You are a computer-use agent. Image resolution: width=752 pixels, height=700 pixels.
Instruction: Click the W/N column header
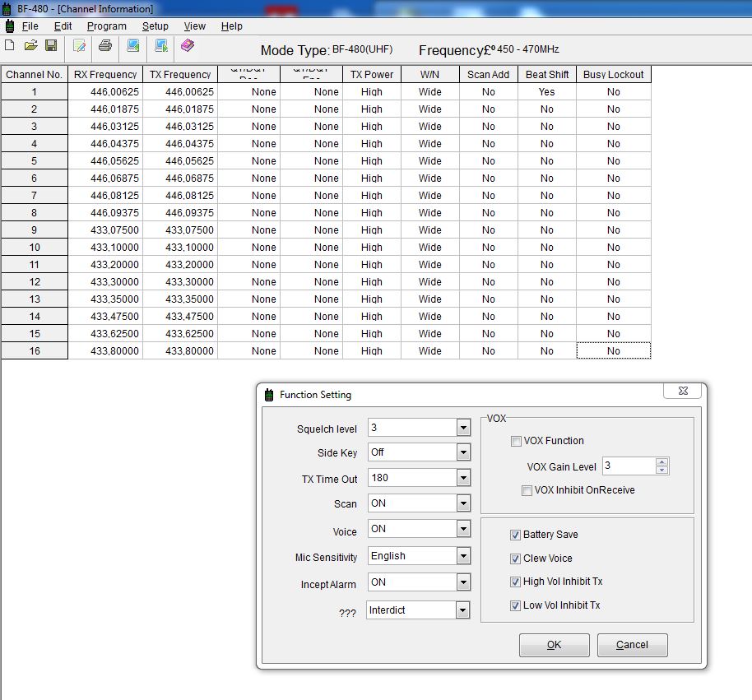pyautogui.click(x=429, y=74)
